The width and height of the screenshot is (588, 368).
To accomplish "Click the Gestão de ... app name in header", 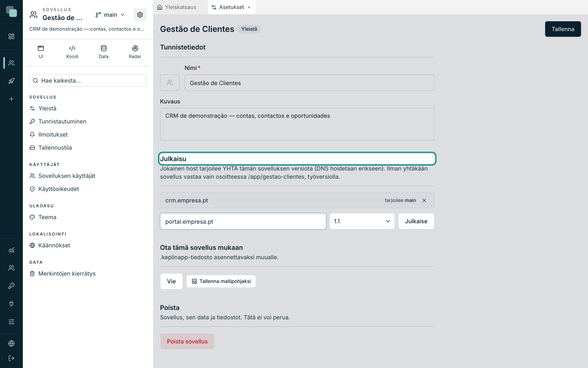I will (x=62, y=18).
